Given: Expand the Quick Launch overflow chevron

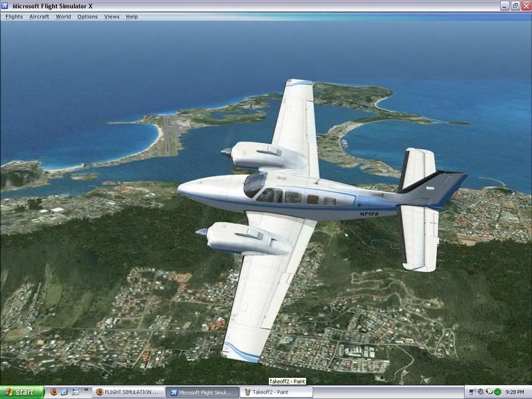Looking at the screenshot, I should point(86,390).
